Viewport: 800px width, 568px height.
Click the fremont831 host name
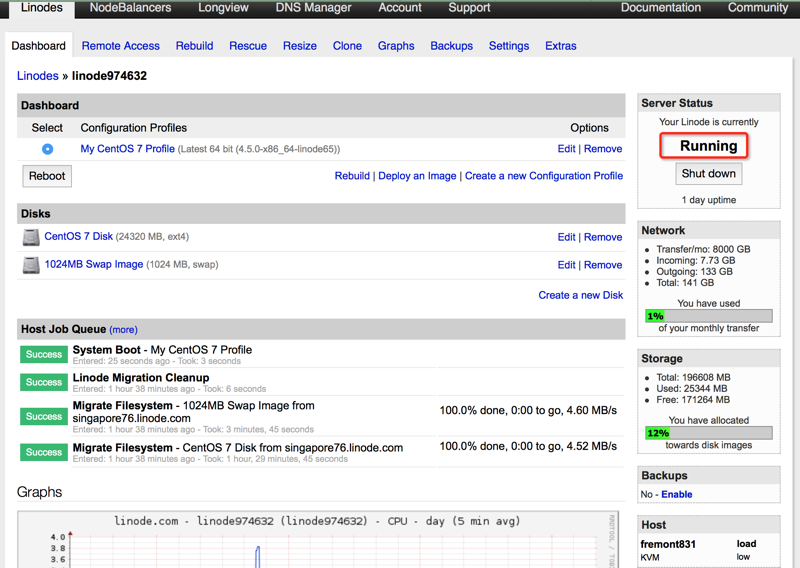pyautogui.click(x=668, y=545)
